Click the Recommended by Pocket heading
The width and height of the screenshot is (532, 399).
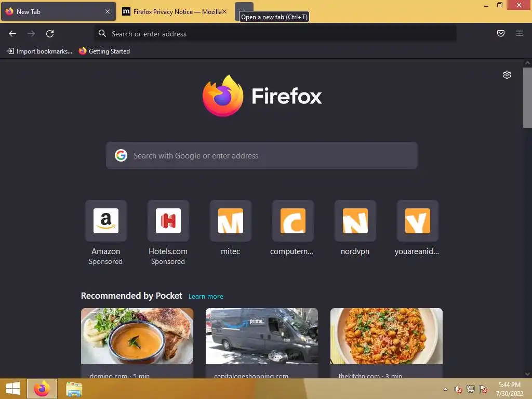(131, 296)
